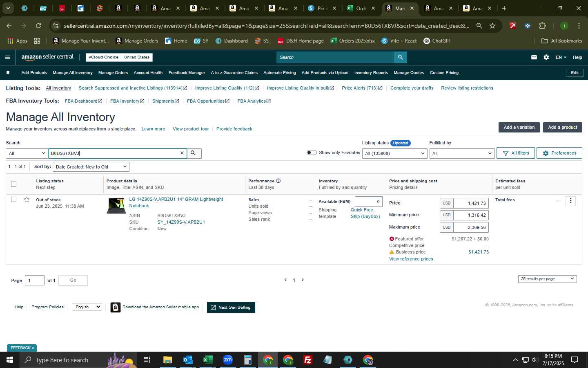Viewport: 588px width, 368px height.
Task: Submit inventory search with magnifier button
Action: [x=194, y=153]
